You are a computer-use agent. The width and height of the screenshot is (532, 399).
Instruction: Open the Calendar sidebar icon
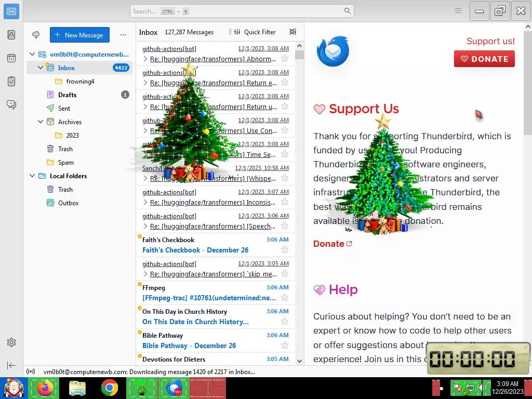coord(11,58)
